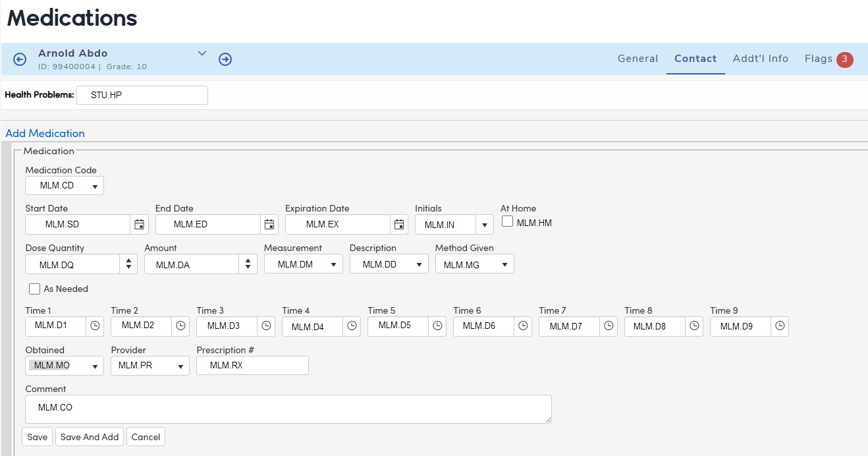
Task: Switch to the Flags tab
Action: coord(819,59)
